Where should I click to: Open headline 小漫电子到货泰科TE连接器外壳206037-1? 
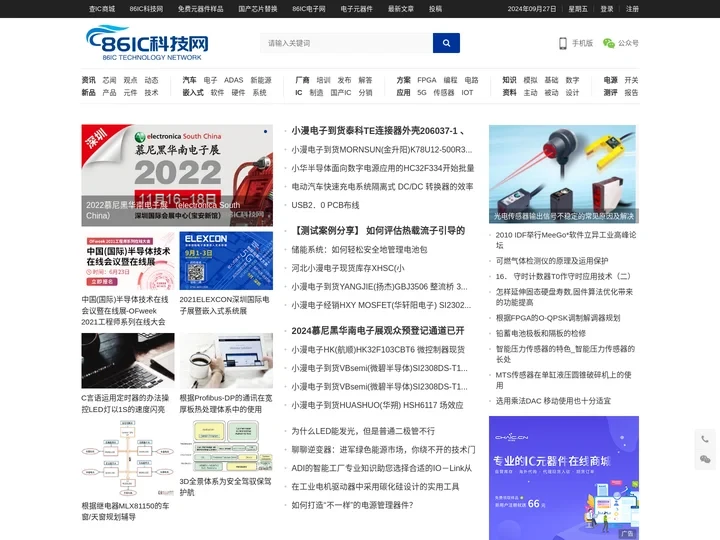378,131
